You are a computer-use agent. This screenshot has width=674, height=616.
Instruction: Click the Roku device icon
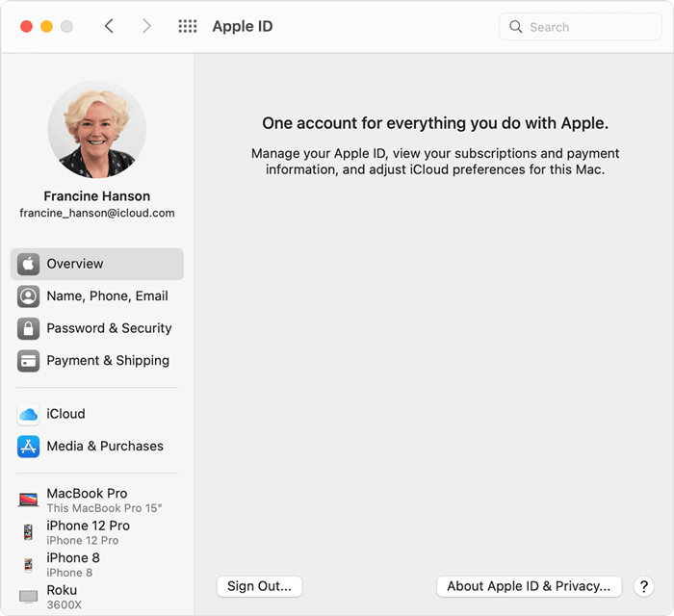coord(28,597)
